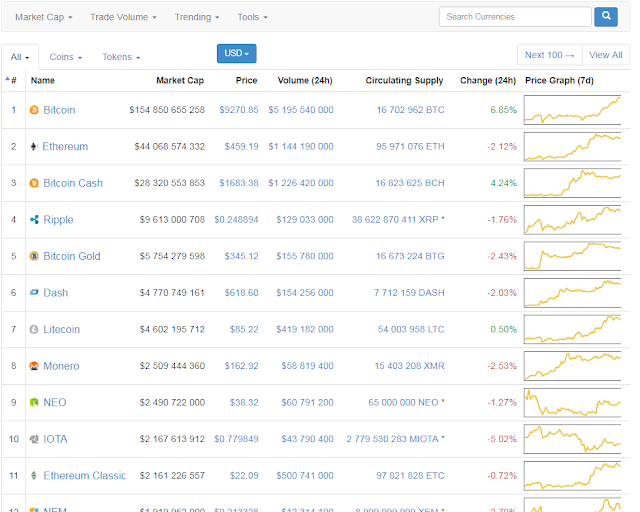This screenshot has height=512, width=640.
Task: Open the Bitcoin name link
Action: (59, 110)
